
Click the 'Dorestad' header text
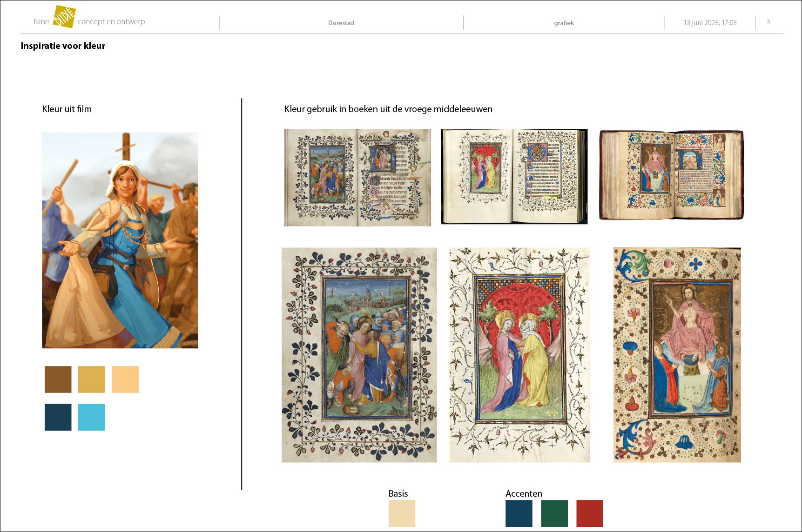341,23
